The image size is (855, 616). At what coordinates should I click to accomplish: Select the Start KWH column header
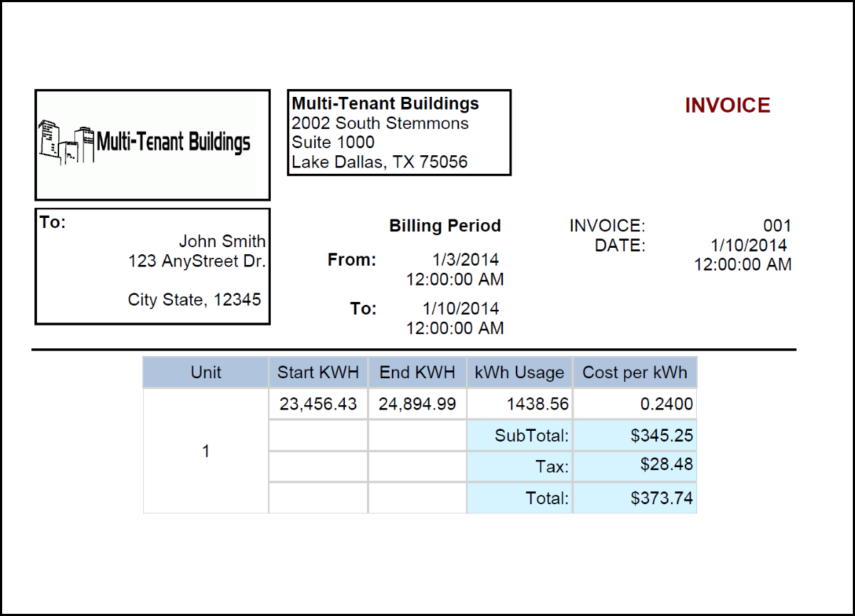tap(318, 372)
